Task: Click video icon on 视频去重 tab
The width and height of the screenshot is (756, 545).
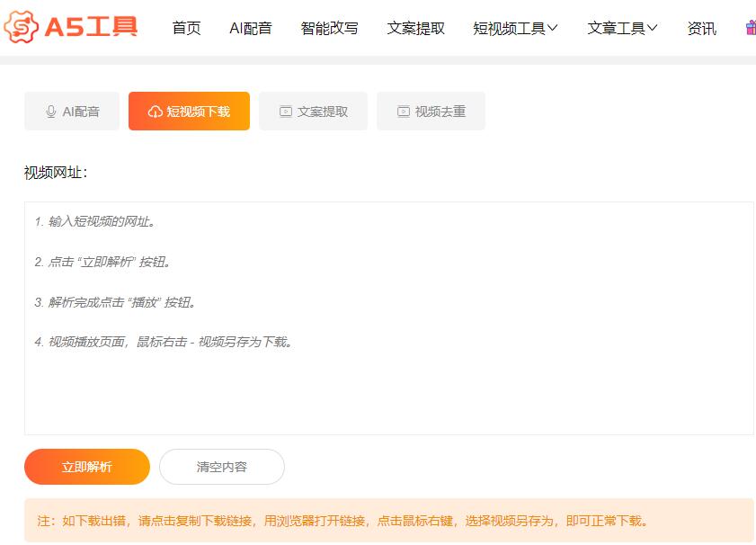Action: [403, 112]
